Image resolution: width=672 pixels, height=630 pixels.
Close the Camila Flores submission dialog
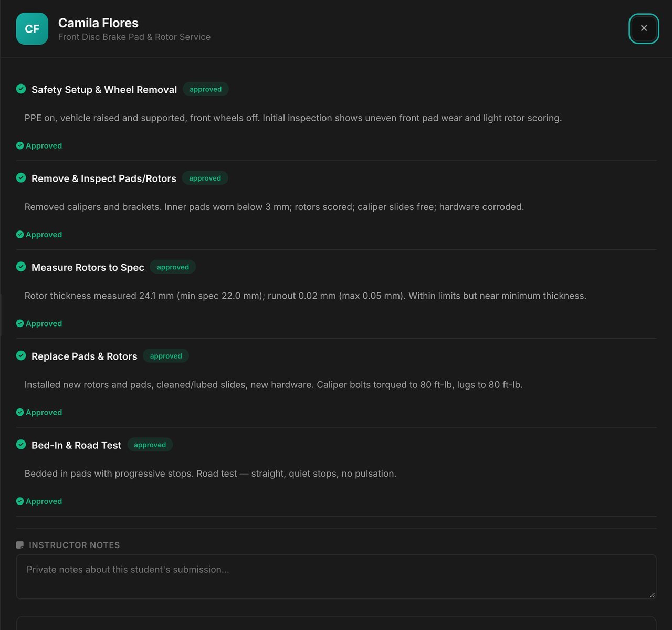(x=644, y=28)
